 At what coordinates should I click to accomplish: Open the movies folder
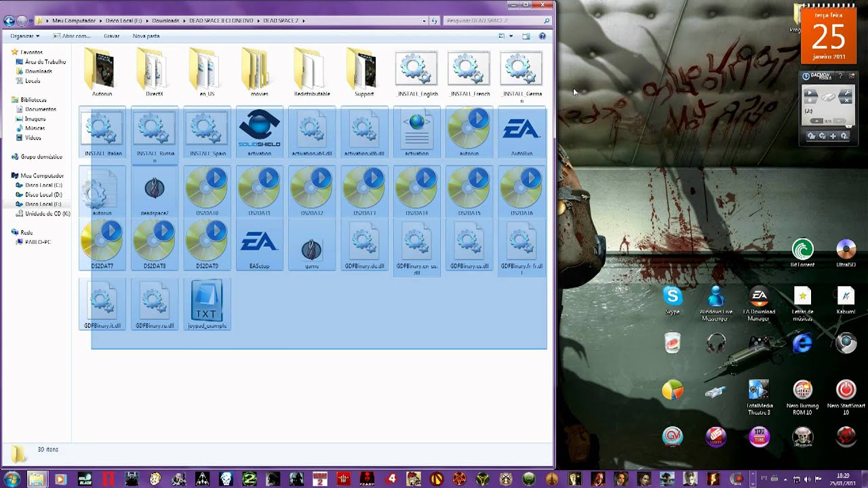tap(259, 73)
